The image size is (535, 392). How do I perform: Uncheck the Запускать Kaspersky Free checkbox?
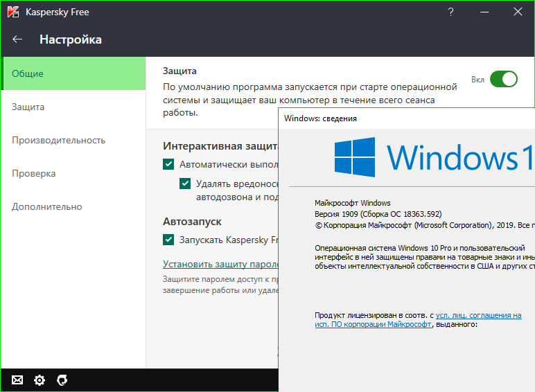pyautogui.click(x=168, y=240)
